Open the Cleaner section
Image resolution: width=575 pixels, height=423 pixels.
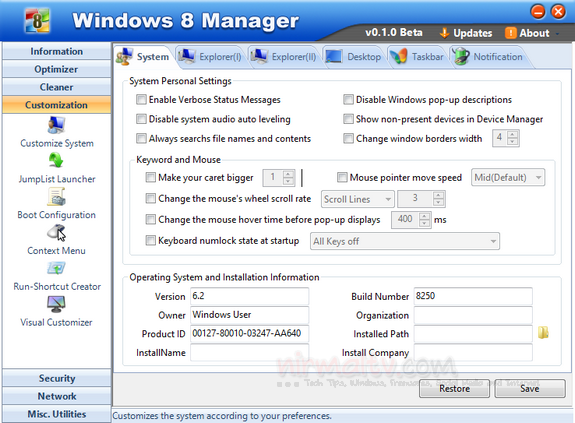coord(56,87)
